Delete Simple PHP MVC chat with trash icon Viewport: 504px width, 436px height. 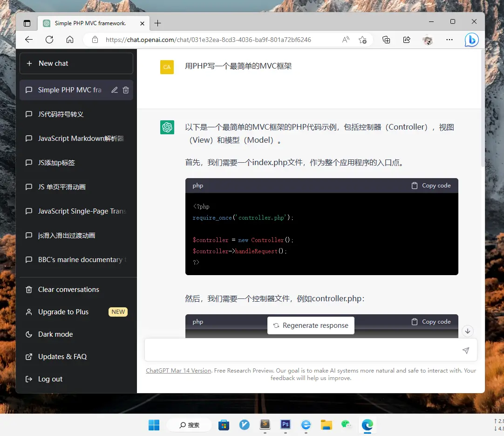[126, 90]
